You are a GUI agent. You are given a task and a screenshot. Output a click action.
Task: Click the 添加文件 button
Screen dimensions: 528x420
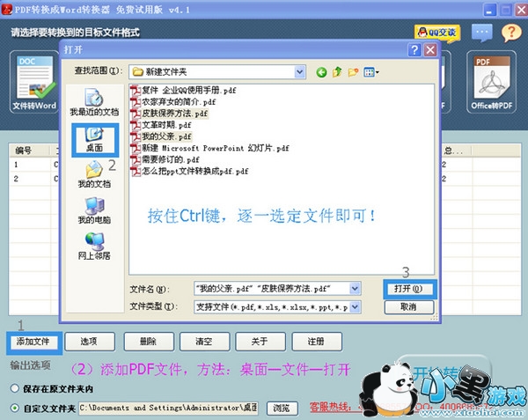pos(33,342)
